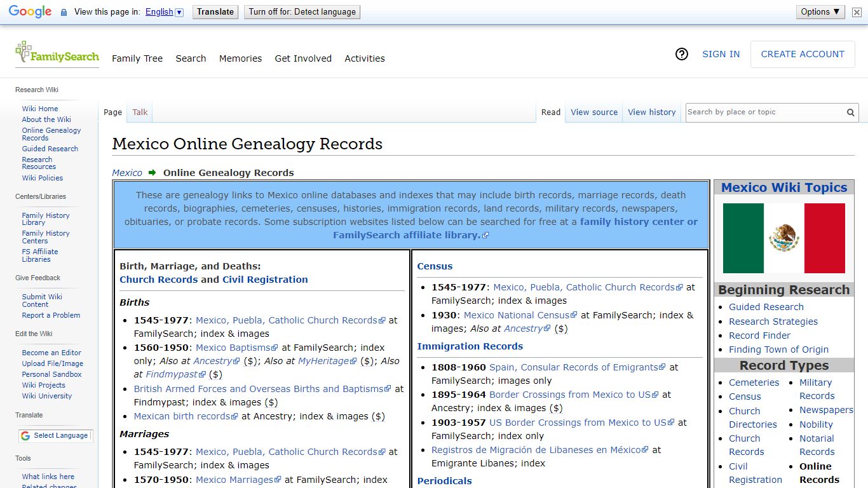Screen dimensions: 868x488
Task: Click the Mexico flag image
Action: click(784, 238)
